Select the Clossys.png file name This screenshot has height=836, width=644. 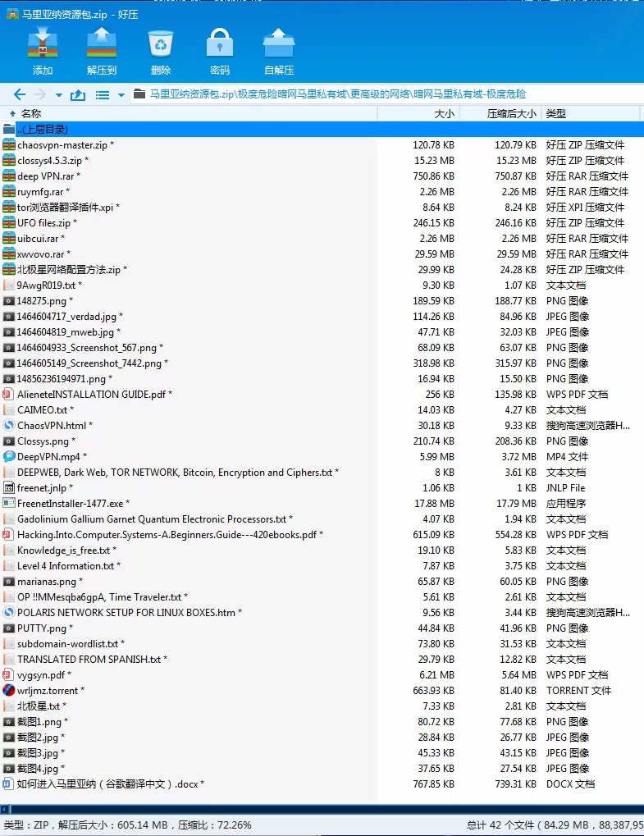point(43,441)
